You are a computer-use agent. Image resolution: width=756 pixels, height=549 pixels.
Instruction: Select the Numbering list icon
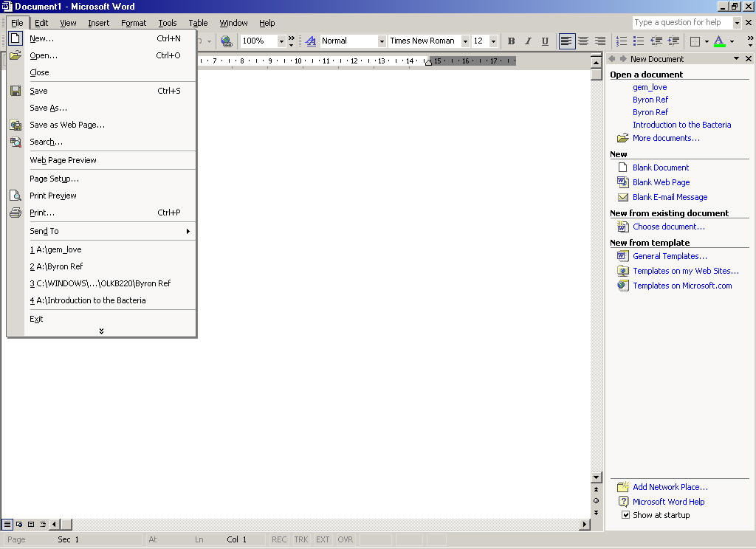pyautogui.click(x=622, y=41)
